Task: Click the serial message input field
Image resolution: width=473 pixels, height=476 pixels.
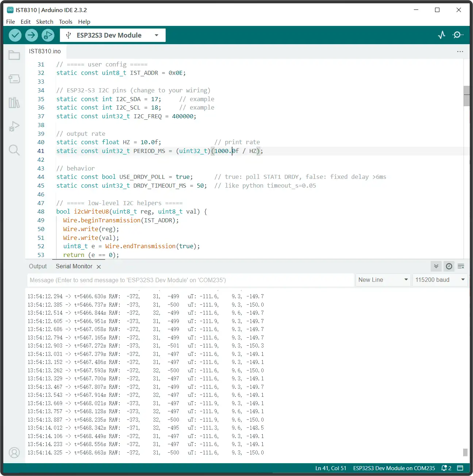Action: [190, 280]
